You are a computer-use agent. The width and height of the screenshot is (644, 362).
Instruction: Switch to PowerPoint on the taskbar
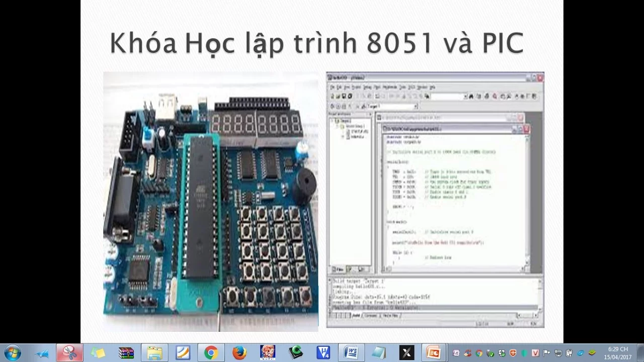pyautogui.click(x=433, y=353)
